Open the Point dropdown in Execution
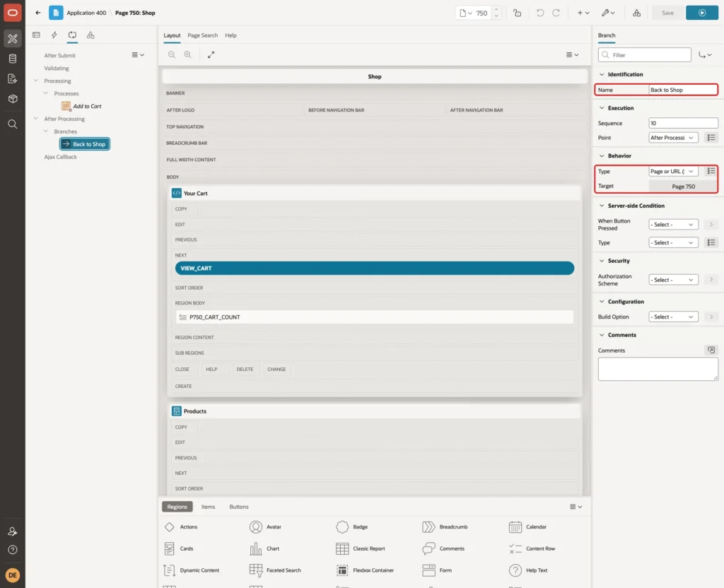The height and width of the screenshot is (588, 724). click(673, 138)
